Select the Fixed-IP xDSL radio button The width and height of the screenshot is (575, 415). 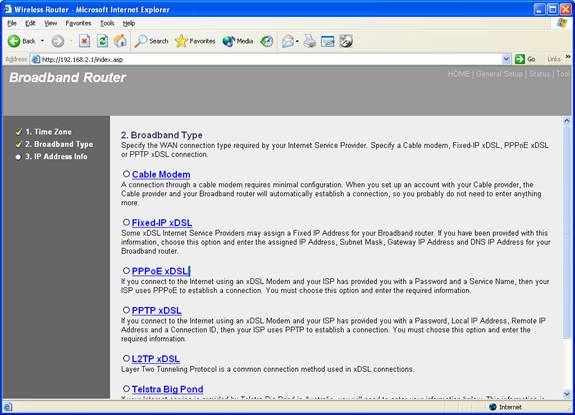126,222
